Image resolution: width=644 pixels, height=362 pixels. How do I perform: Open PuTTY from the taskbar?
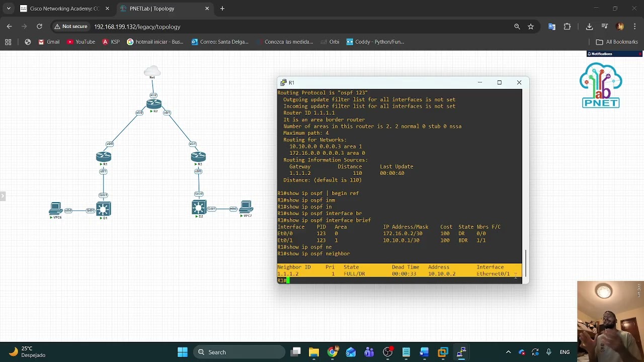[x=461, y=352]
